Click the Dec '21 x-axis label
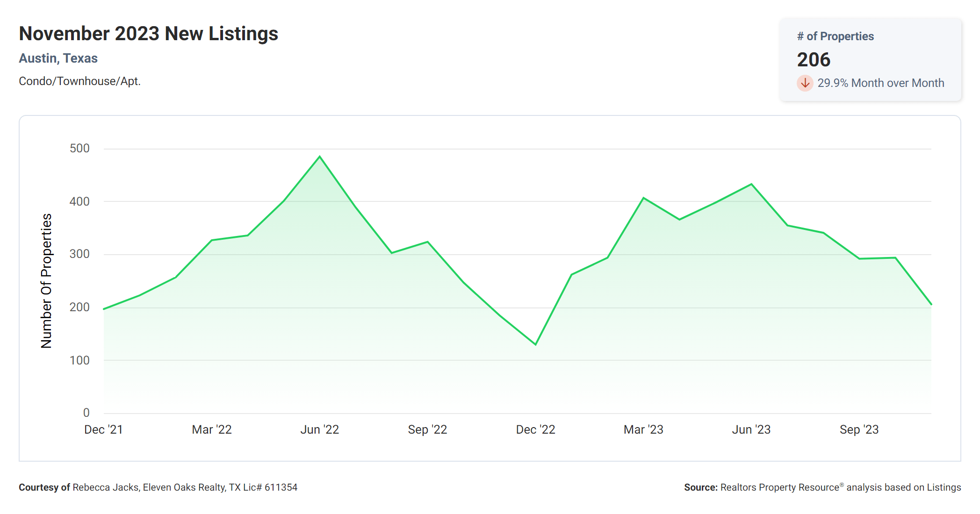The image size is (980, 514). 103,429
